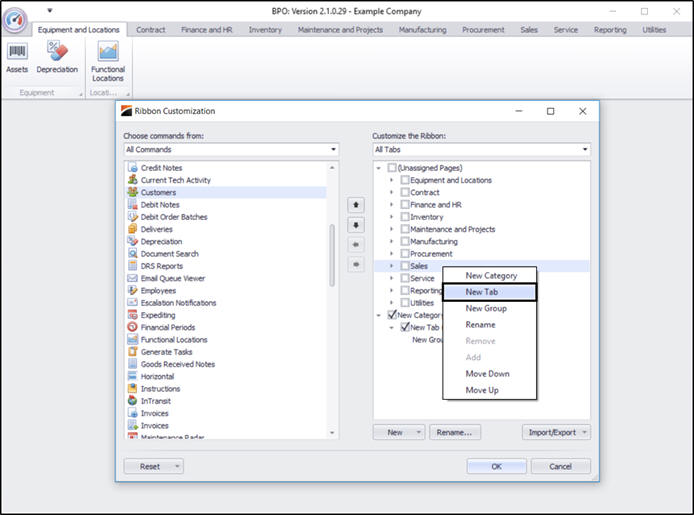This screenshot has height=515, width=694.
Task: Toggle the (Unassigned Pages) checkbox
Action: pos(392,168)
